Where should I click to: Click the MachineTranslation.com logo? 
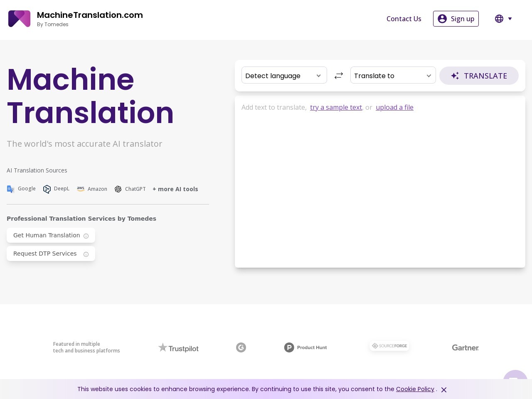click(x=19, y=19)
